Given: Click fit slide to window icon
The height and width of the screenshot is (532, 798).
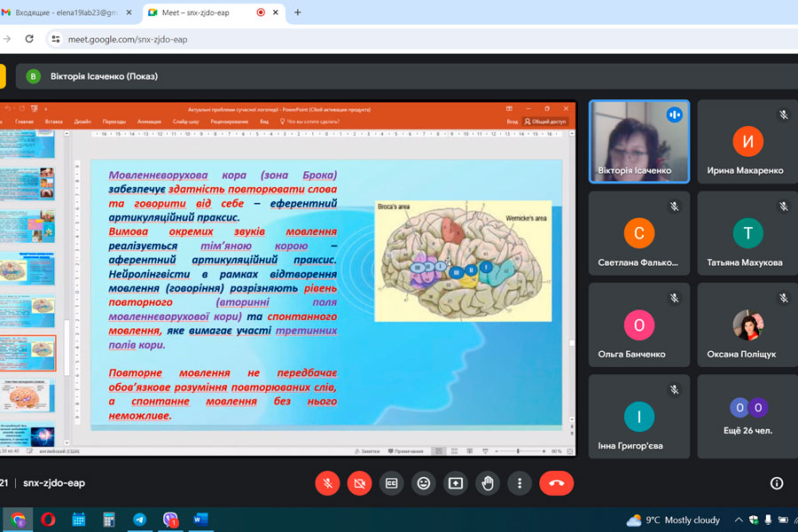Looking at the screenshot, I should (x=570, y=451).
